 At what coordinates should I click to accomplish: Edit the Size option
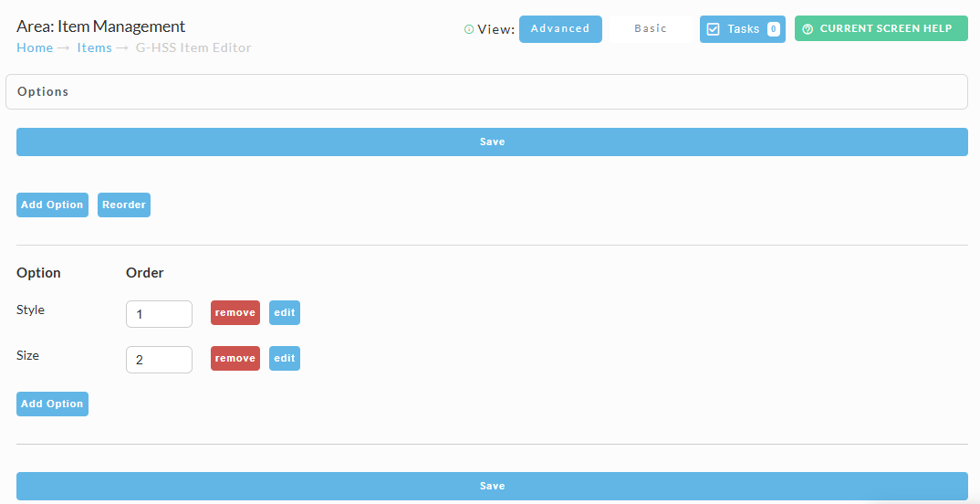click(285, 358)
